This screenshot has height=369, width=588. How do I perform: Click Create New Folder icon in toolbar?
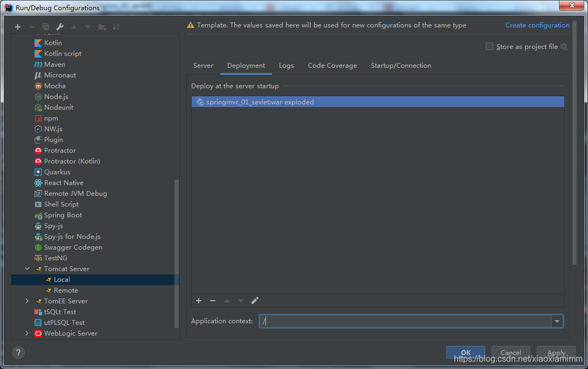[102, 27]
